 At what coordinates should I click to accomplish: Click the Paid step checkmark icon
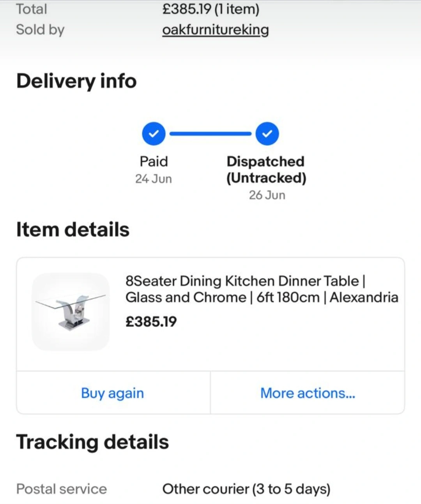coord(154,134)
